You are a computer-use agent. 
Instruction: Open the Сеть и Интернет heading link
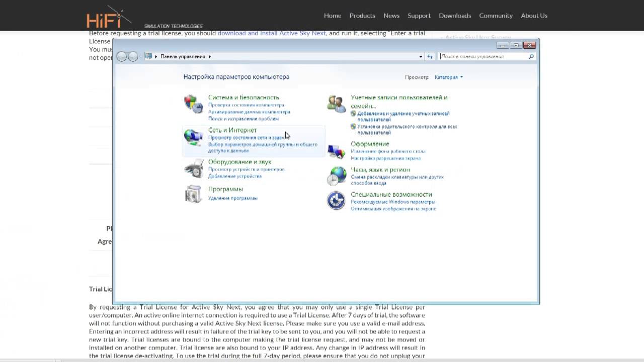[232, 130]
